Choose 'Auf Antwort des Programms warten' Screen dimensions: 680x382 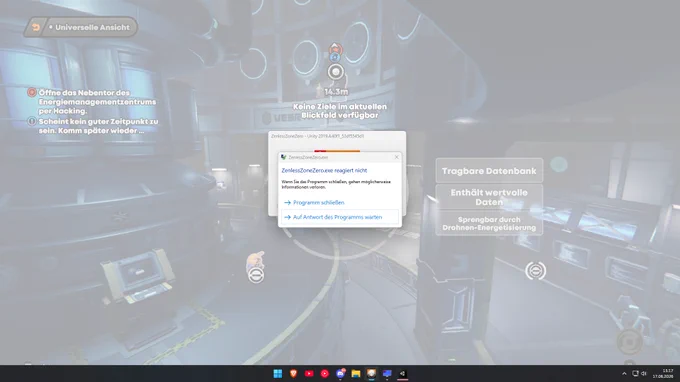(340, 217)
